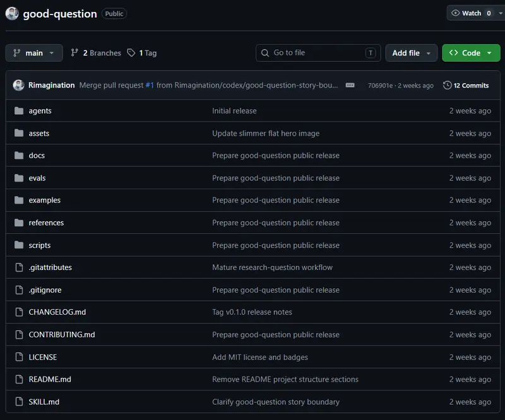Open the examples folder

click(44, 200)
